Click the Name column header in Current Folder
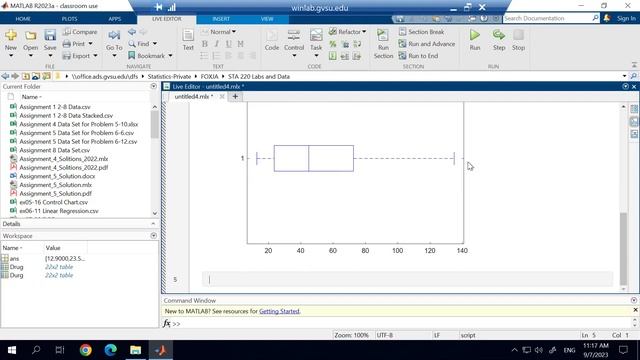This screenshot has width=640, height=360. (31, 97)
